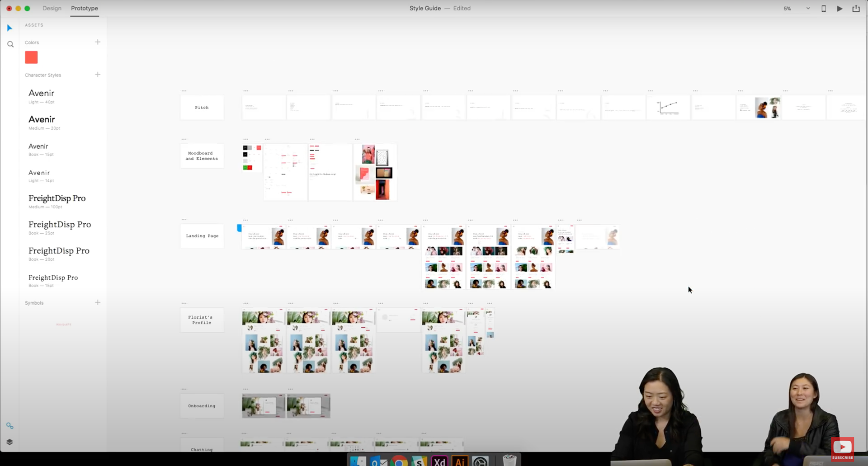Select the red color swatch
Viewport: 868px width, 466px height.
click(31, 57)
